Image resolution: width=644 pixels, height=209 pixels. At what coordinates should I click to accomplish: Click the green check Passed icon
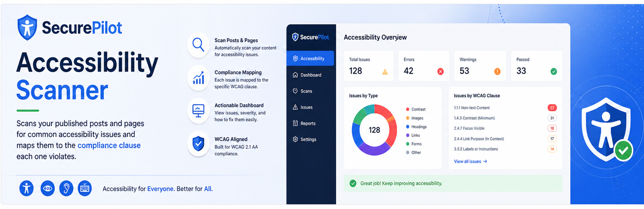point(553,71)
